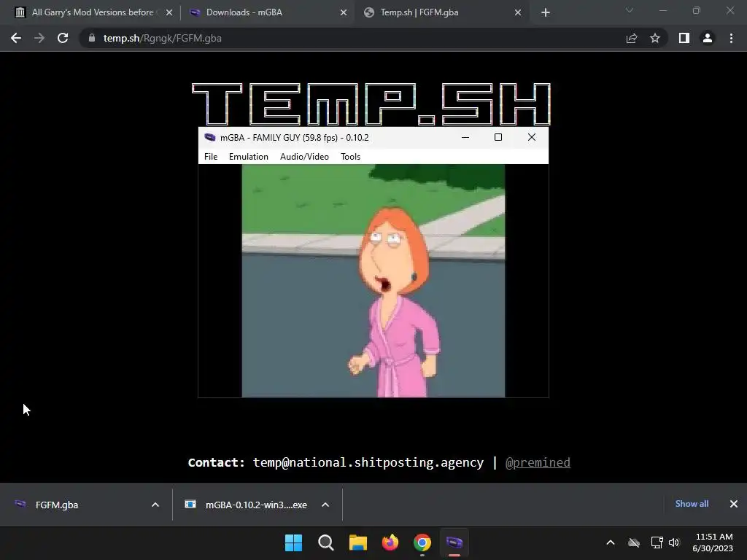Open the mGBA-0.10.2-win3....exe download

pyautogui.click(x=256, y=505)
